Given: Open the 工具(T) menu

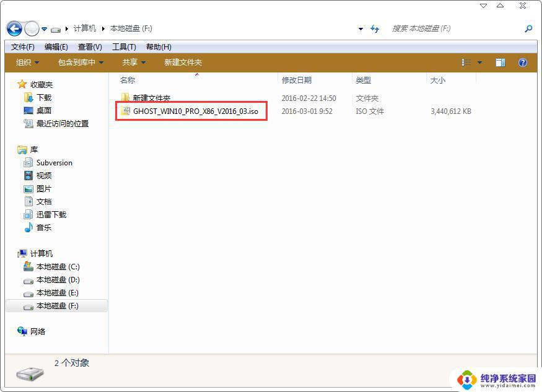Looking at the screenshot, I should pyautogui.click(x=124, y=47).
